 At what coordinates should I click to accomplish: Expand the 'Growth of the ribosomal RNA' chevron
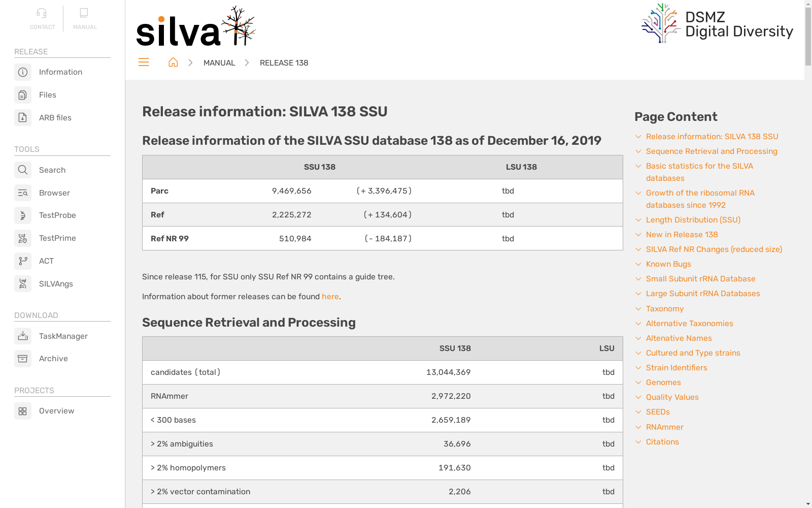point(638,193)
